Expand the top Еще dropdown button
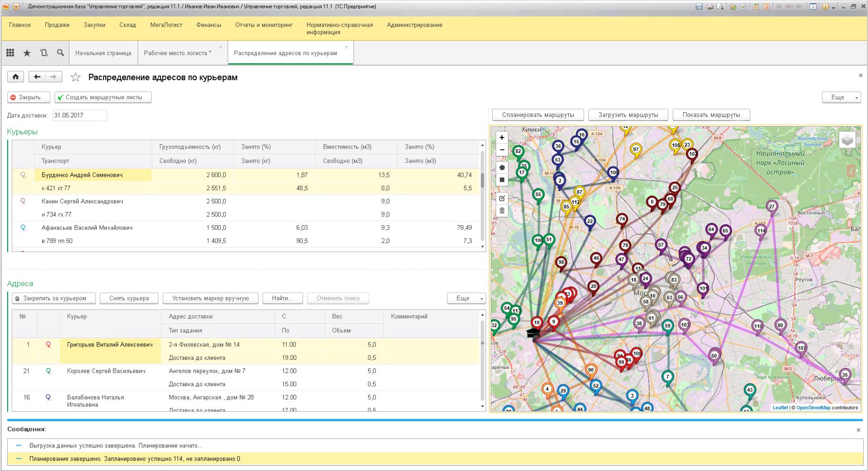The width and height of the screenshot is (868, 471). [841, 97]
